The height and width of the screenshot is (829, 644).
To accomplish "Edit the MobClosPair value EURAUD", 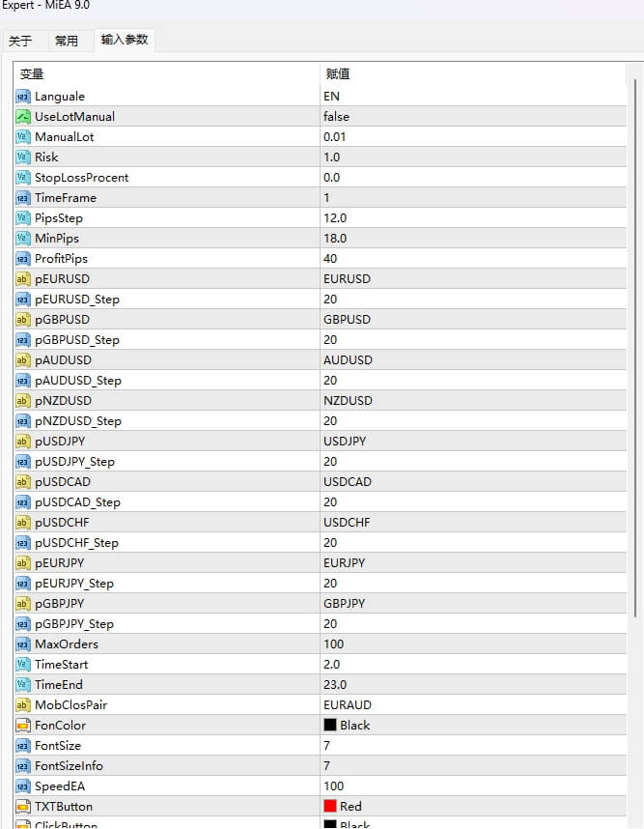I will tap(473, 705).
